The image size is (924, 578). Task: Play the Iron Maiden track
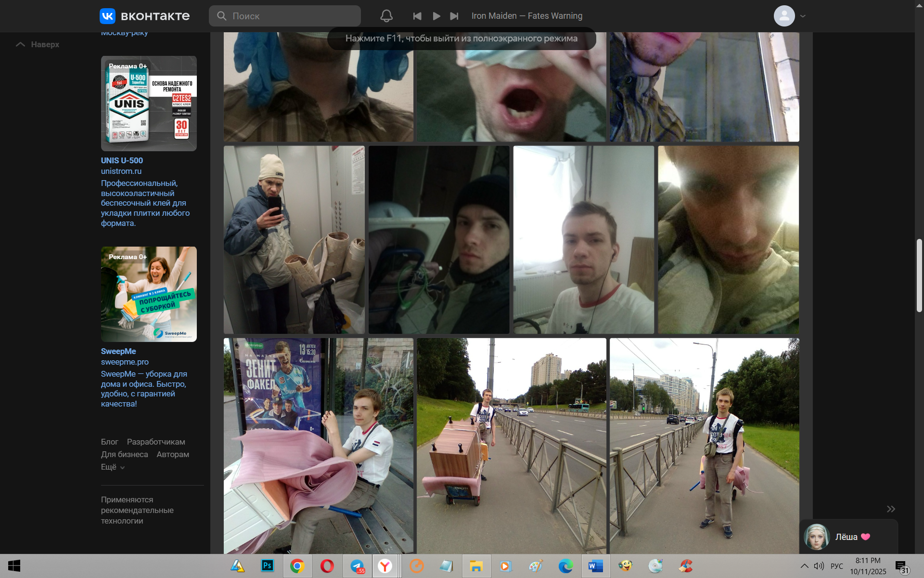(436, 16)
